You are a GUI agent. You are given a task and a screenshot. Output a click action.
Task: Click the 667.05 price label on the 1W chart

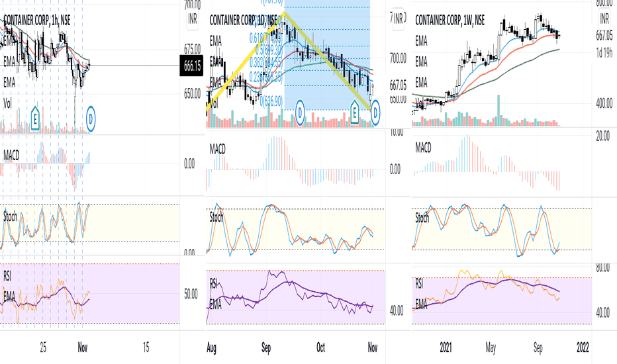click(x=604, y=36)
